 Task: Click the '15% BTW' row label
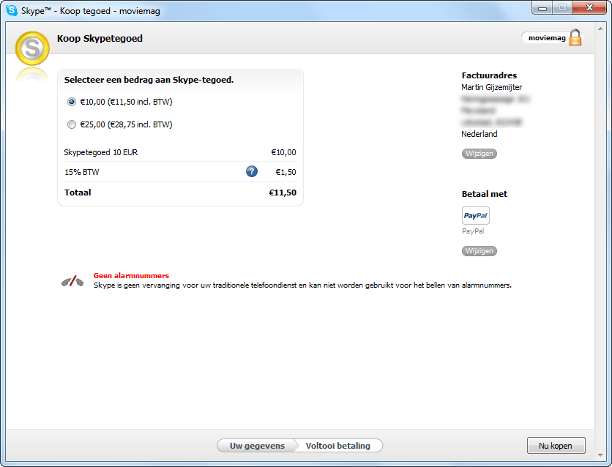[x=82, y=172]
